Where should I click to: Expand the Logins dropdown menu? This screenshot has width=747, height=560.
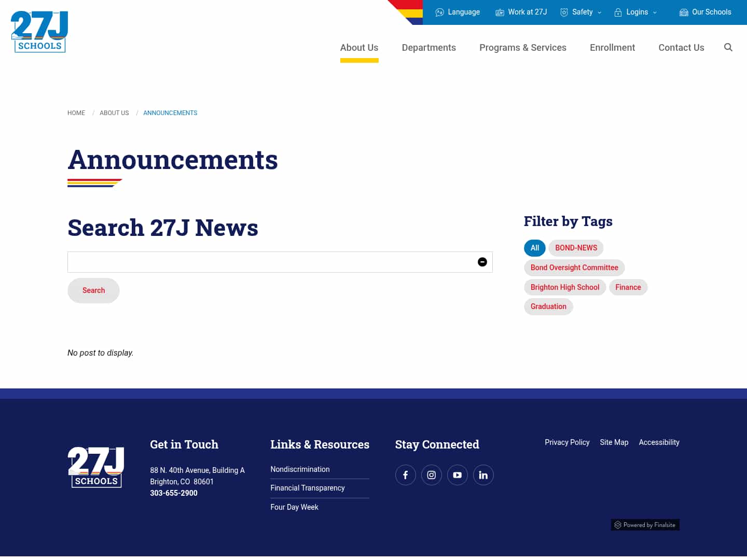tap(655, 12)
